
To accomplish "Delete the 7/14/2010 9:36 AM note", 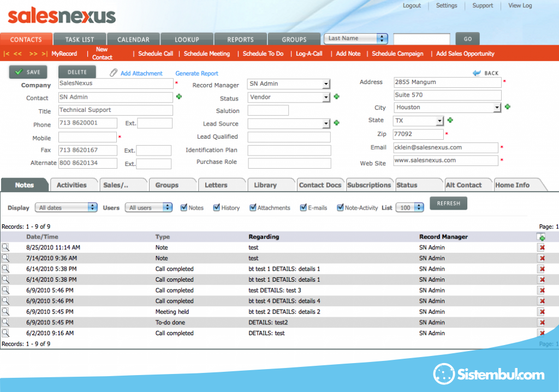I will coord(542,258).
